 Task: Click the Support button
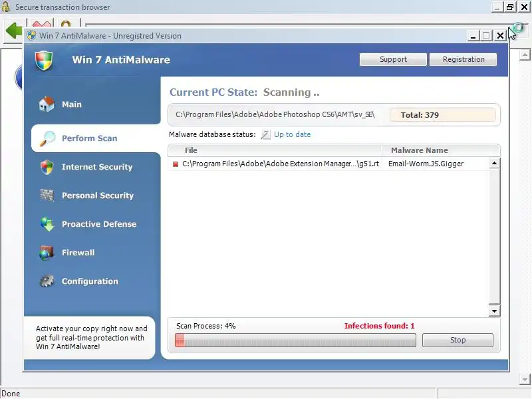tap(393, 59)
